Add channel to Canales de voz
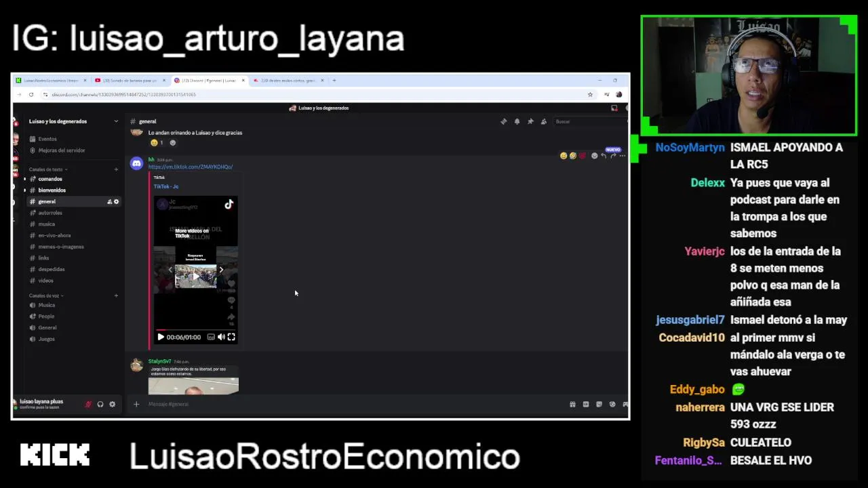The image size is (868, 488). click(x=116, y=296)
